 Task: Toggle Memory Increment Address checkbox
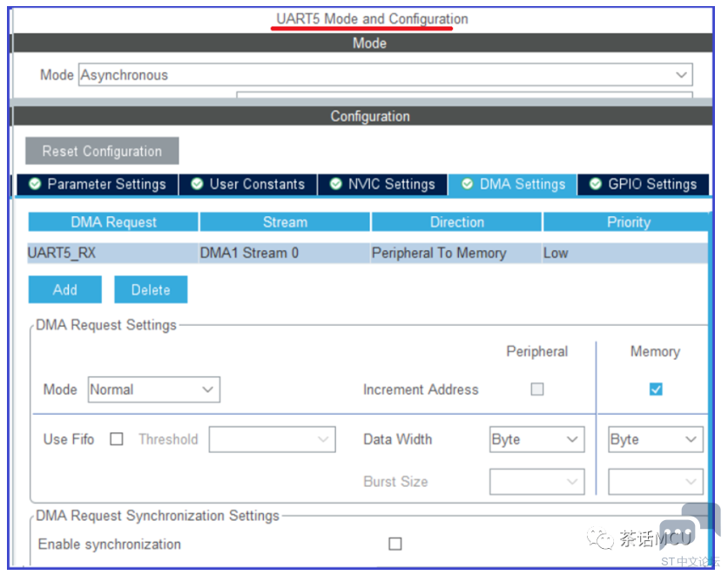(656, 389)
